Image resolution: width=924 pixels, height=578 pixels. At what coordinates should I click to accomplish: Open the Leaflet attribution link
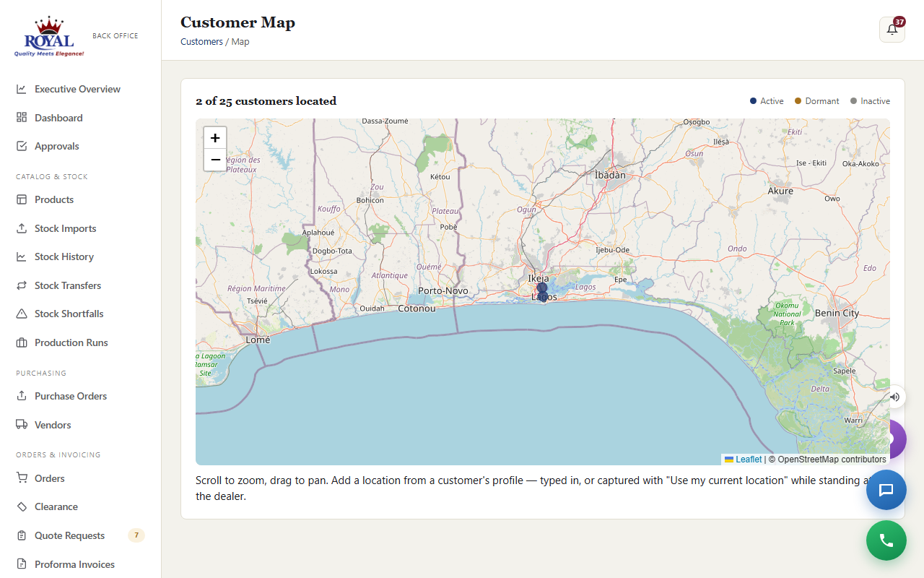[x=749, y=460]
